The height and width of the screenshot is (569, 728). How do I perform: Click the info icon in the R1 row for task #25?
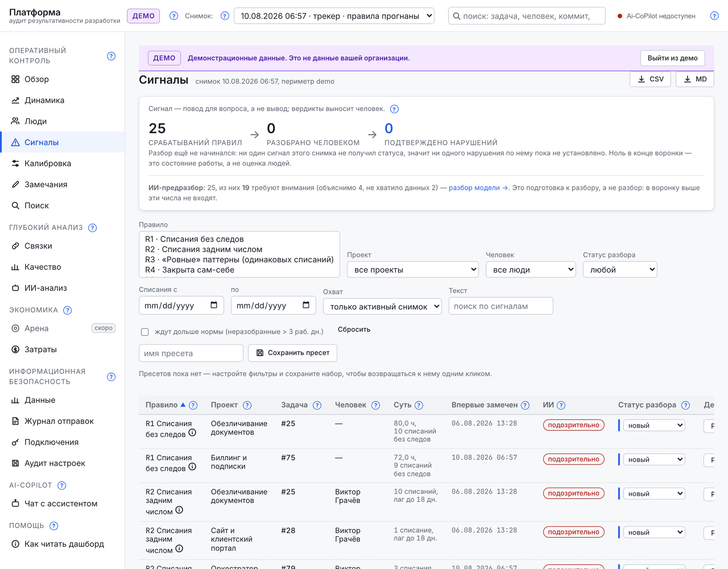[x=192, y=433]
